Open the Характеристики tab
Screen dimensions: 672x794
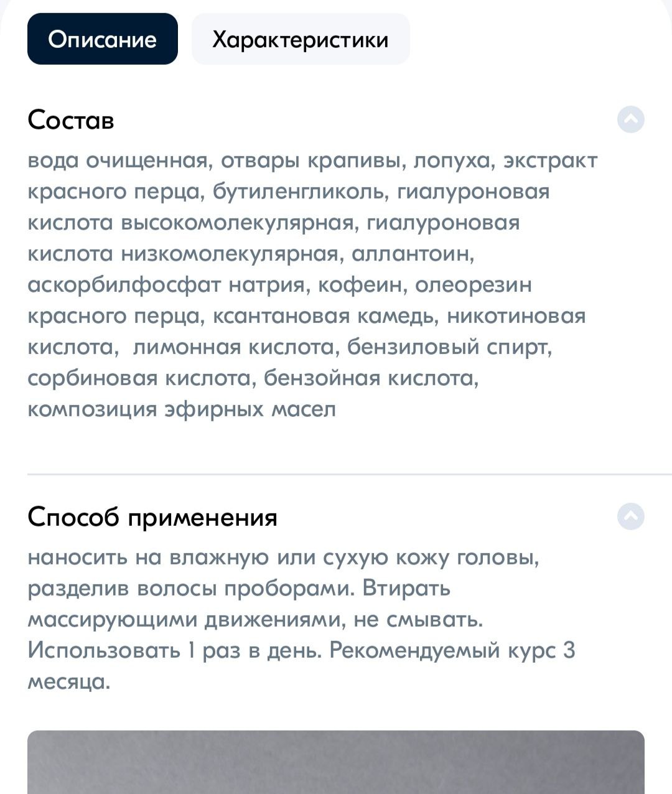301,39
